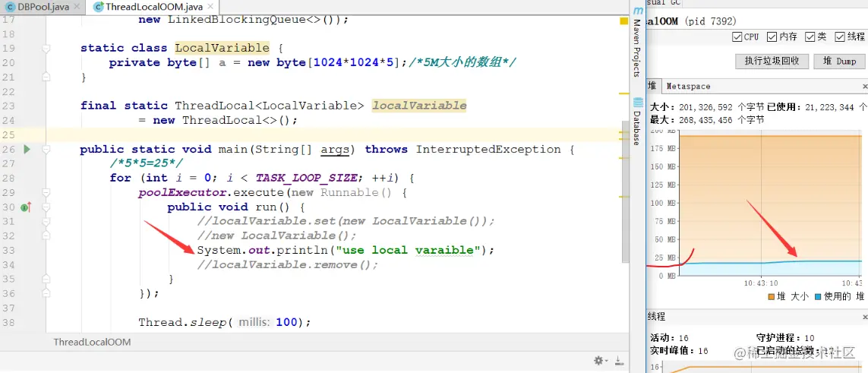Click the (pid 7392) process title
868x373 pixels.
[x=711, y=21]
